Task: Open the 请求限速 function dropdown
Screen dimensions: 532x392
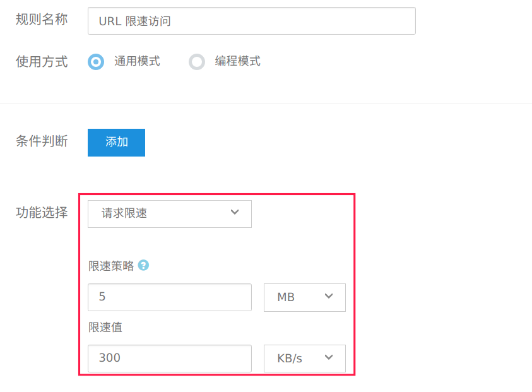Action: click(x=170, y=214)
